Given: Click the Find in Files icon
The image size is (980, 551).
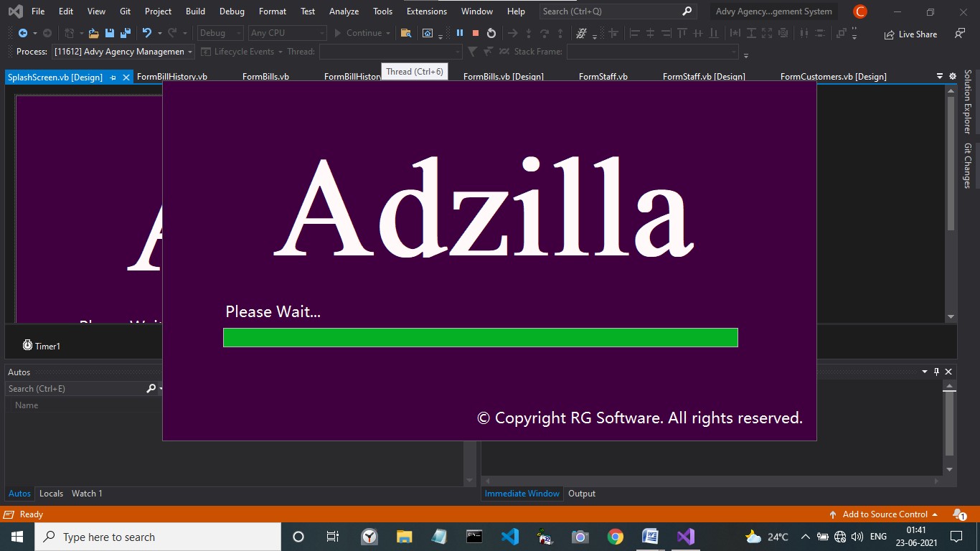Looking at the screenshot, I should tap(406, 33).
